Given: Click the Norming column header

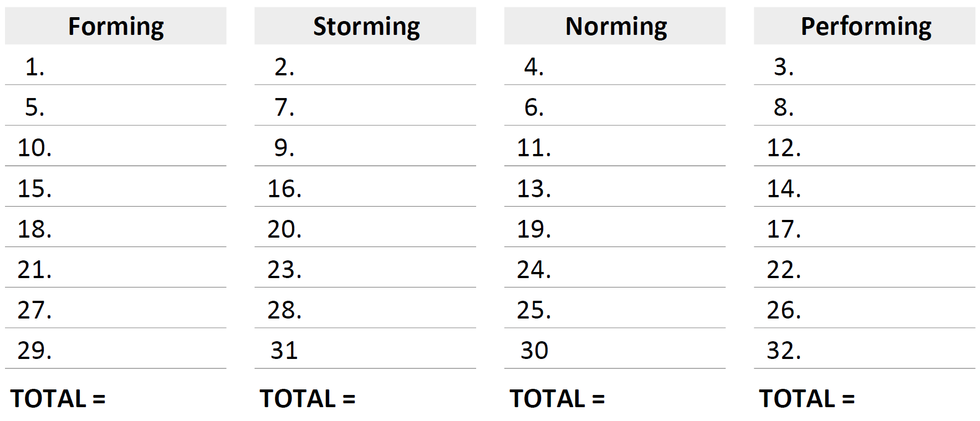Looking at the screenshot, I should click(x=615, y=26).
